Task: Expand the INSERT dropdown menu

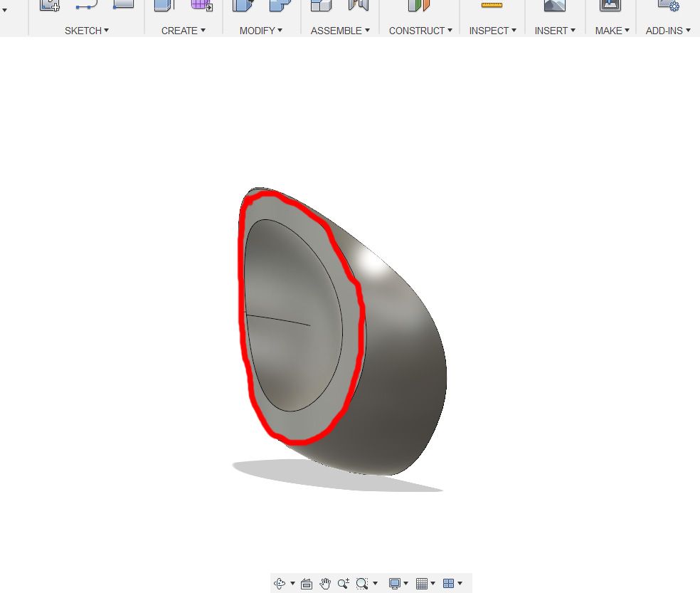Action: [x=555, y=31]
